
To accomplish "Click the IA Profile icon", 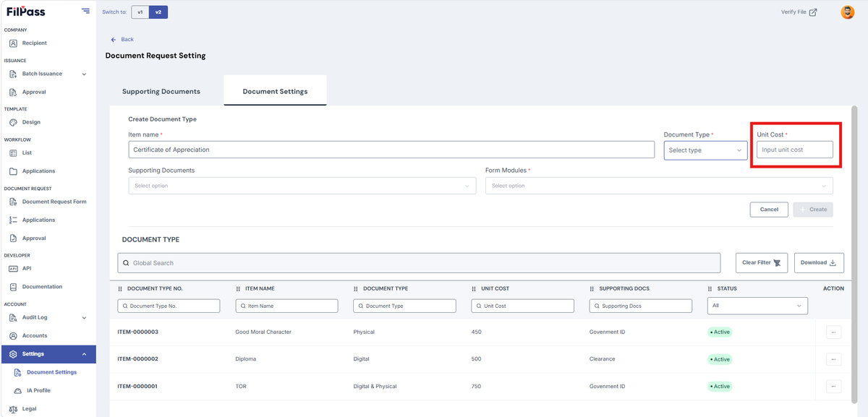I will 18,390.
